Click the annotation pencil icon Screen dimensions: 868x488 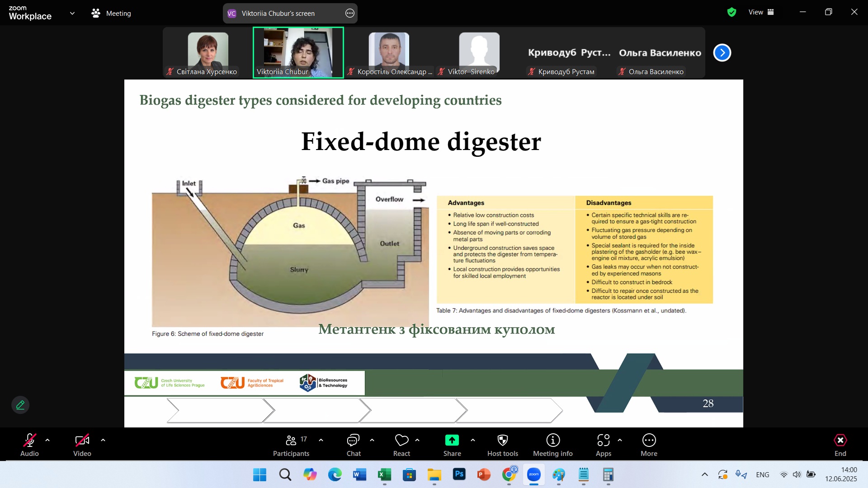pyautogui.click(x=20, y=405)
